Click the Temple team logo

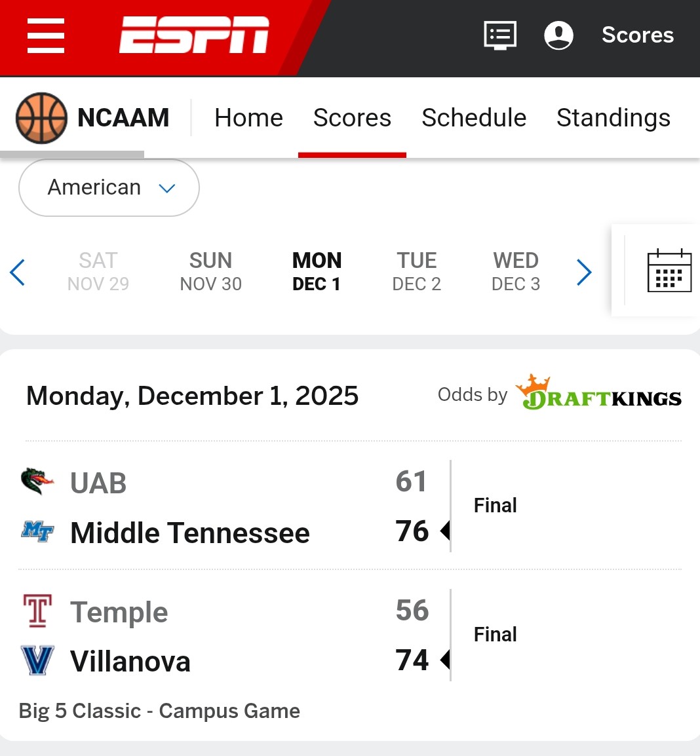(x=37, y=611)
